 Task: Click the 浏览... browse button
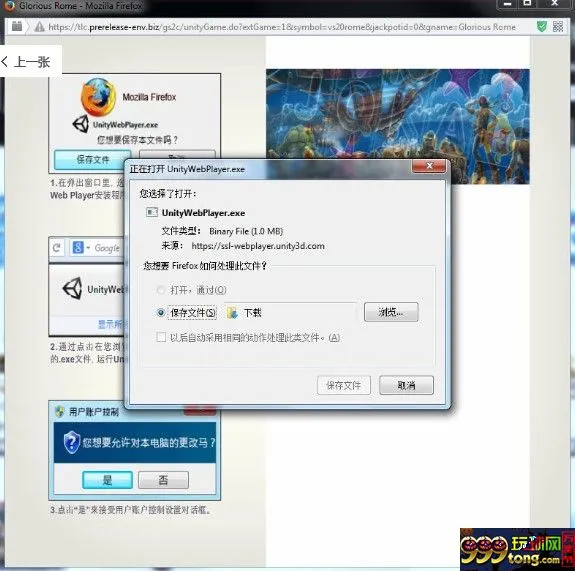coord(391,312)
